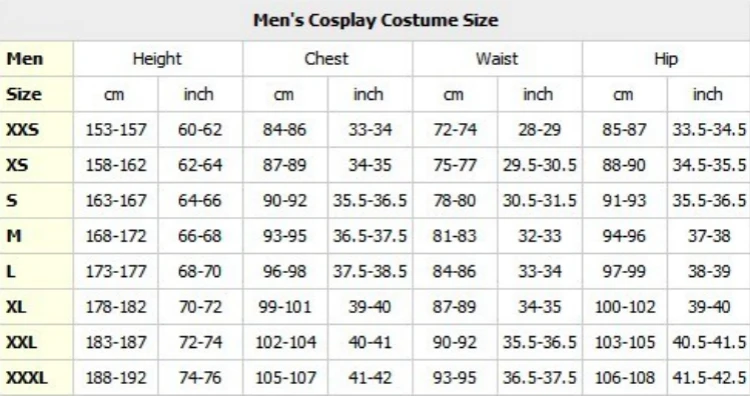This screenshot has height=396, width=750.
Task: Select the Men header cell
Action: 24,59
